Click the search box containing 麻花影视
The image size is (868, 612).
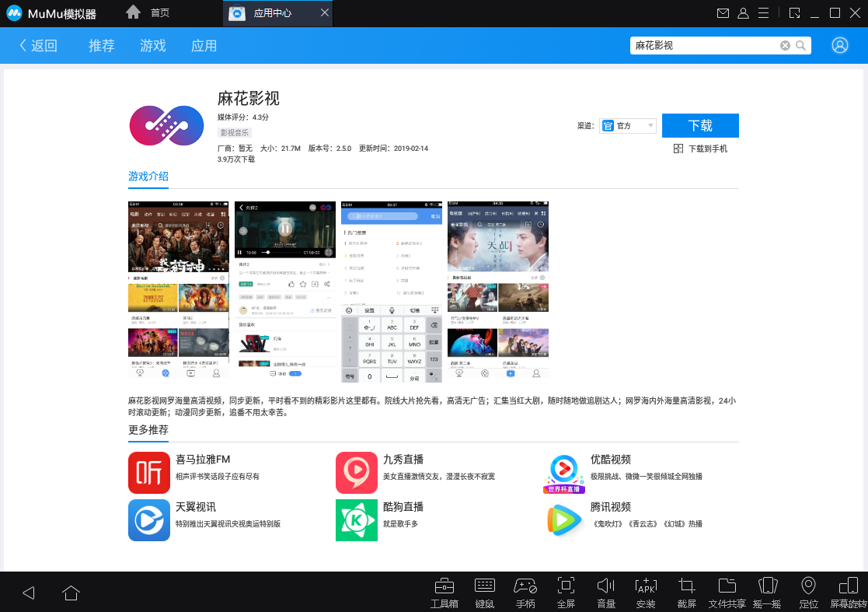click(703, 46)
